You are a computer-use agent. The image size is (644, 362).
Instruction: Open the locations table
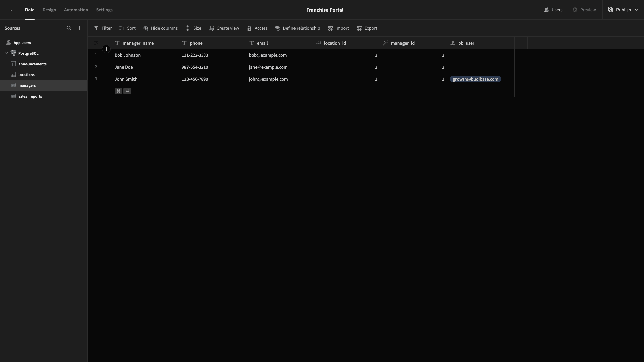[x=44, y=75]
